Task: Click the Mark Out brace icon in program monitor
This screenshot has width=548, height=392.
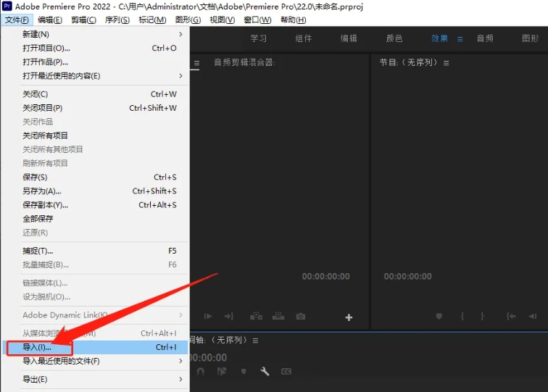Action: pos(482,317)
